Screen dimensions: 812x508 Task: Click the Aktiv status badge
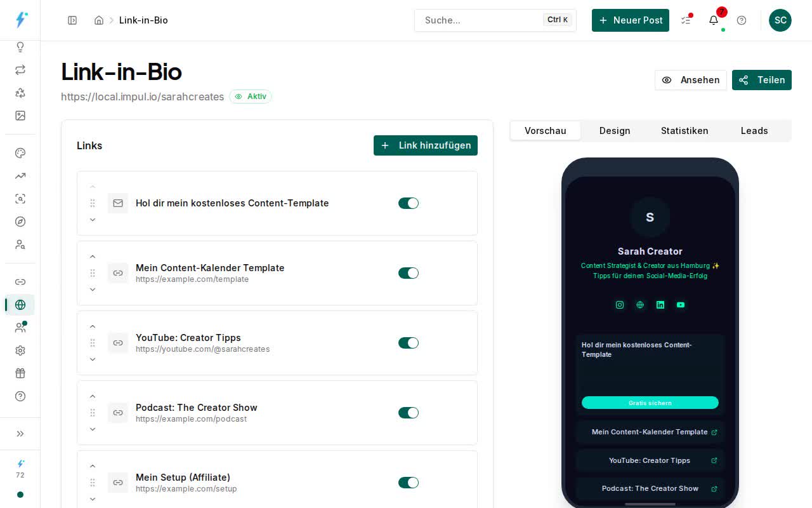[x=251, y=97]
